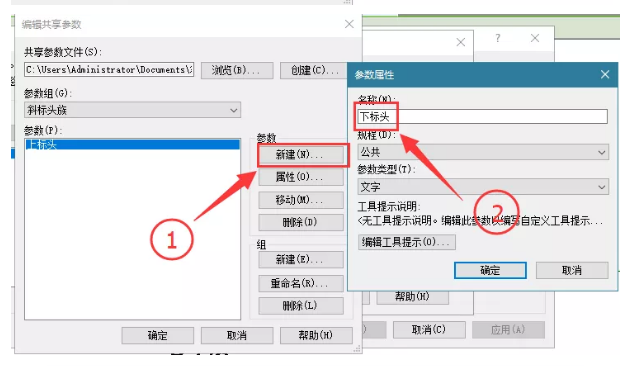Click 删除(L) to delete the group
Image resolution: width=626 pixels, height=366 pixels.
tap(301, 306)
